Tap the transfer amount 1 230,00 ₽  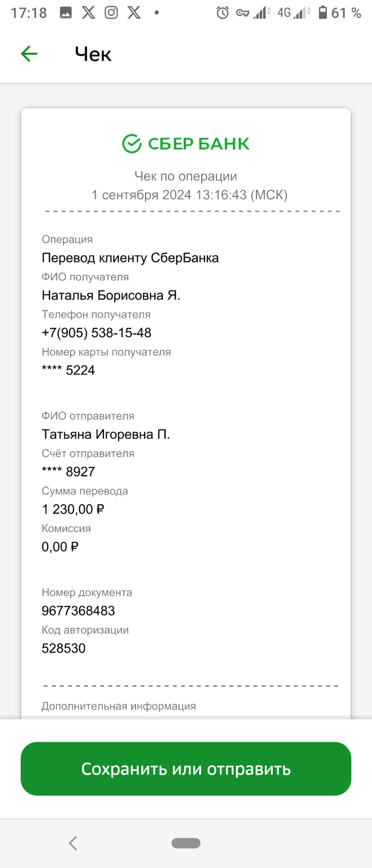point(73,509)
